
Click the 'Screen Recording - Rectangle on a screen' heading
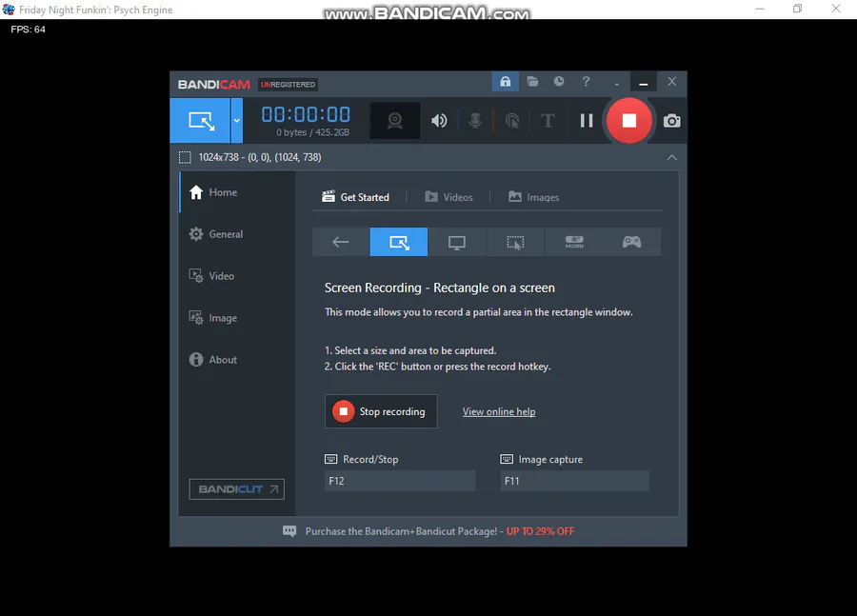(x=439, y=288)
